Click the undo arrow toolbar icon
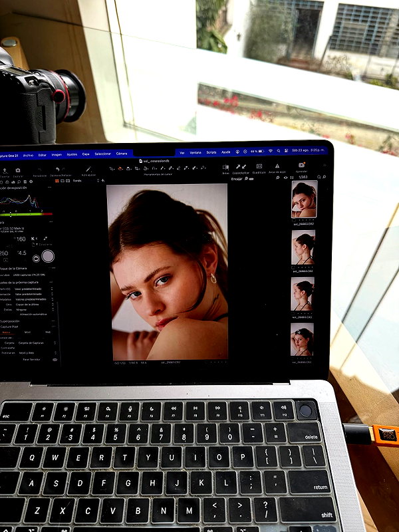The height and width of the screenshot is (532, 399). point(58,170)
